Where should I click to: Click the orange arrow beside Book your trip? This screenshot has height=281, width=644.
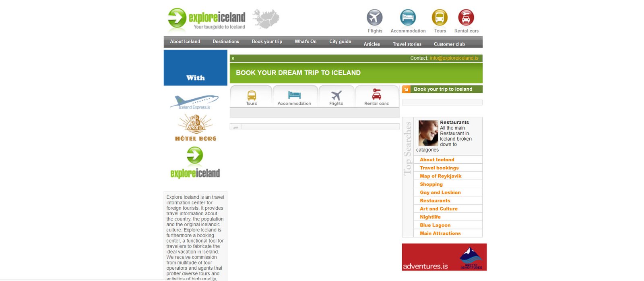click(406, 89)
